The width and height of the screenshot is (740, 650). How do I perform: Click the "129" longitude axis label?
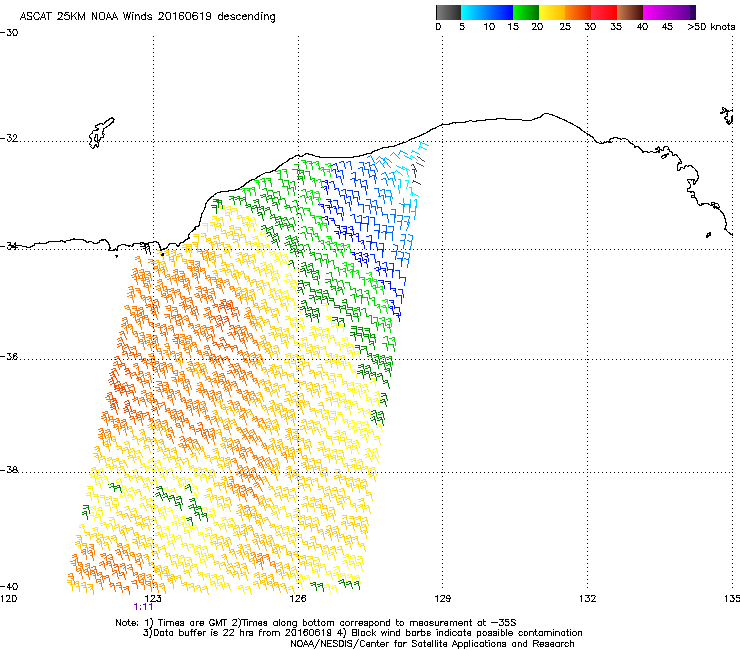[442, 599]
